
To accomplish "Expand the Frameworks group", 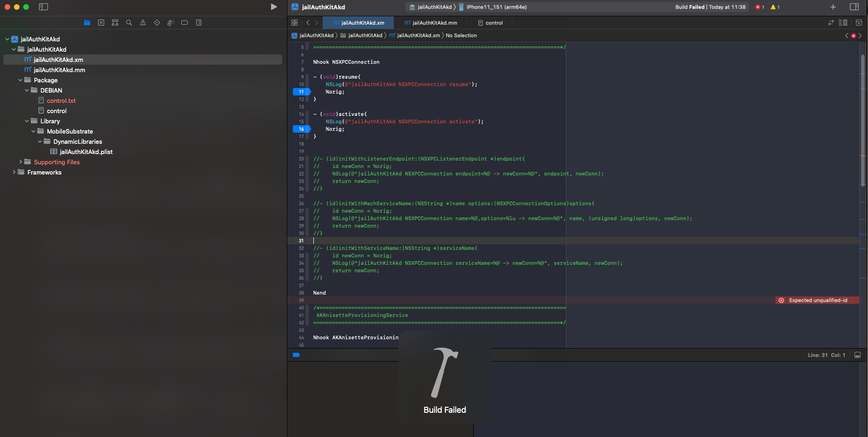I will pyautogui.click(x=14, y=172).
